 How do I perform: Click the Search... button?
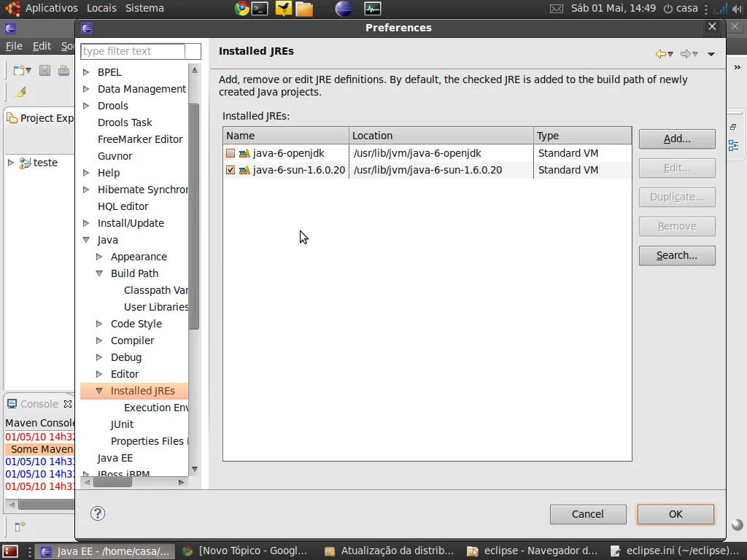coord(677,256)
